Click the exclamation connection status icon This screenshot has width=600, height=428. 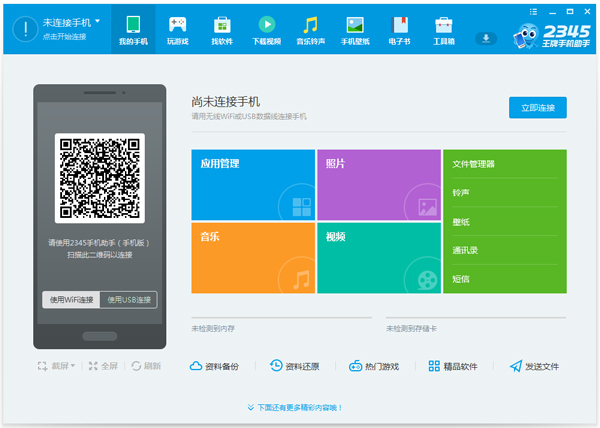tap(25, 29)
